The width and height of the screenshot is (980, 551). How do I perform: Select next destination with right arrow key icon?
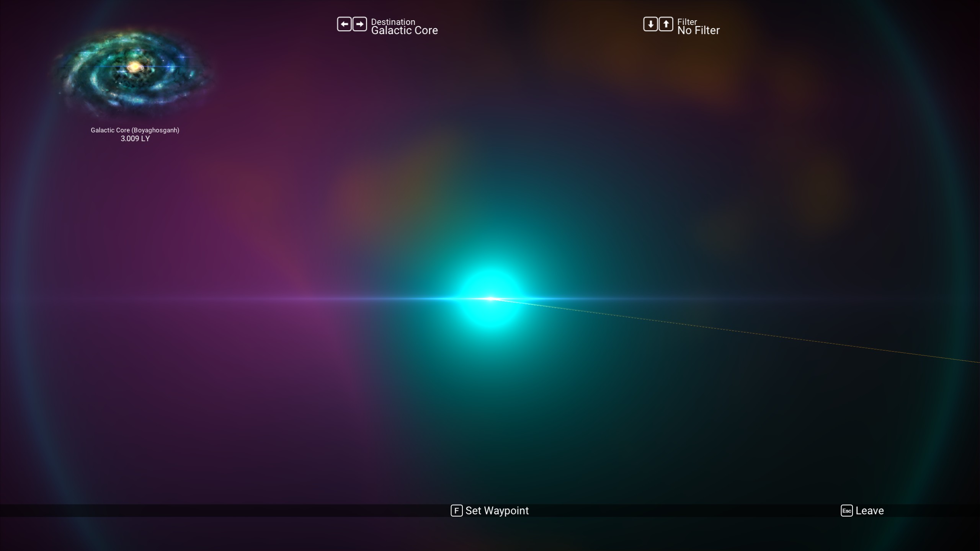pyautogui.click(x=359, y=24)
